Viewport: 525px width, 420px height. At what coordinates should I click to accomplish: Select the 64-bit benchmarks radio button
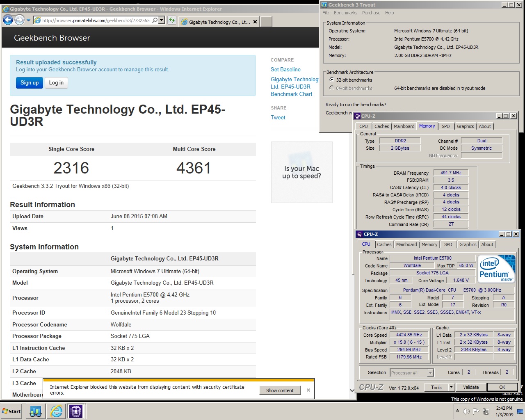click(x=331, y=88)
